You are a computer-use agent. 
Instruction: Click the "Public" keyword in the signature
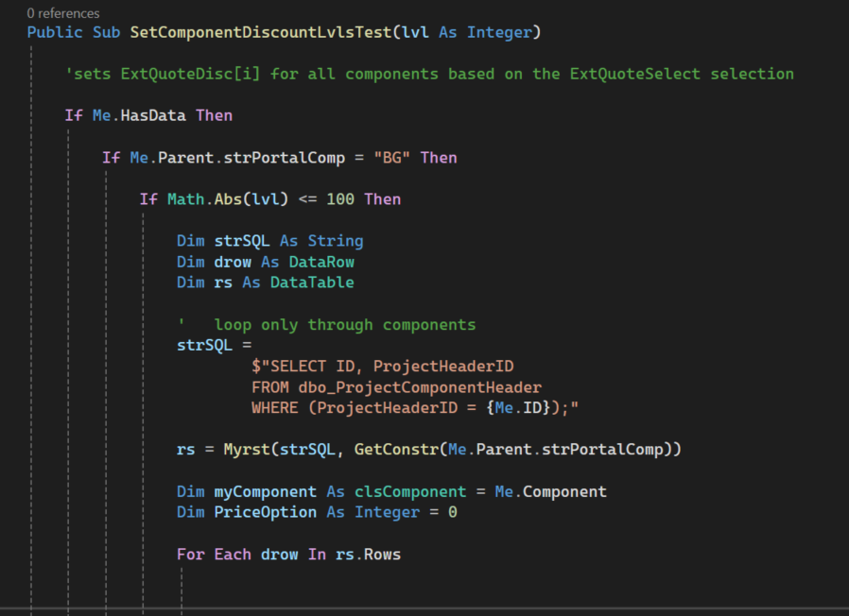[55, 33]
